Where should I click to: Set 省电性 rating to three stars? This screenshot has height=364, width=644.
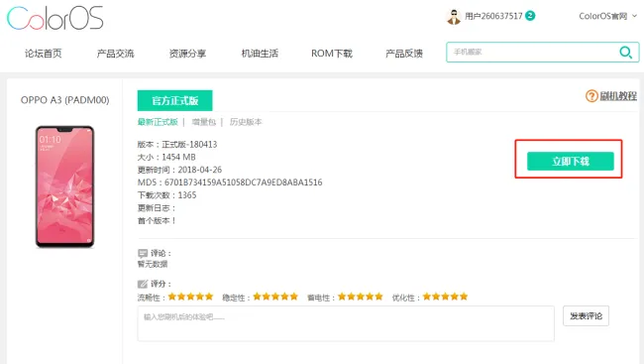coord(361,297)
